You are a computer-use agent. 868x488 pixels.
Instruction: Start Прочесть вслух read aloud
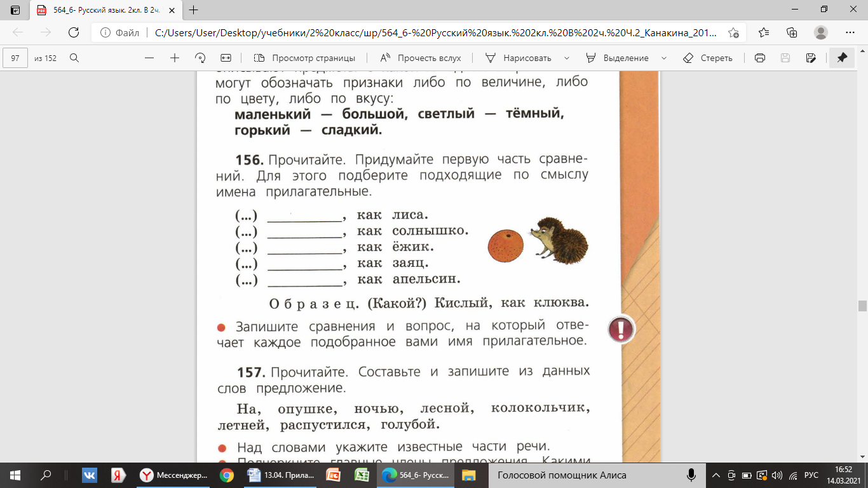(420, 58)
